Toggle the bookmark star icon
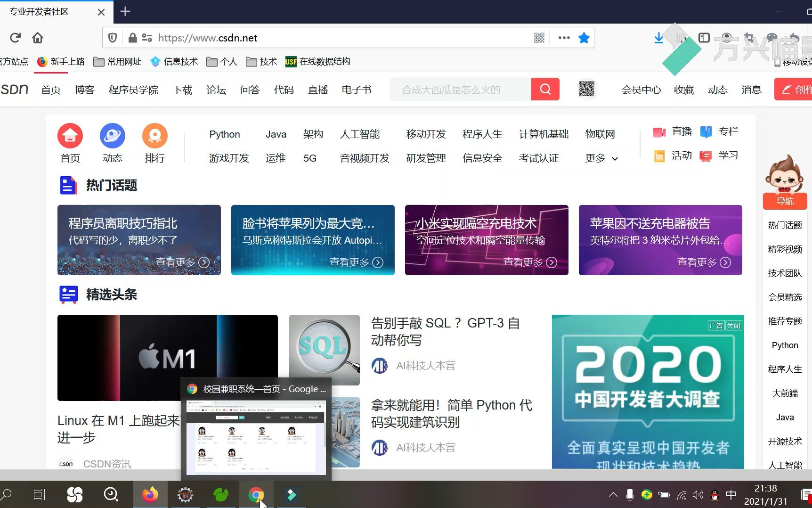 (x=584, y=38)
